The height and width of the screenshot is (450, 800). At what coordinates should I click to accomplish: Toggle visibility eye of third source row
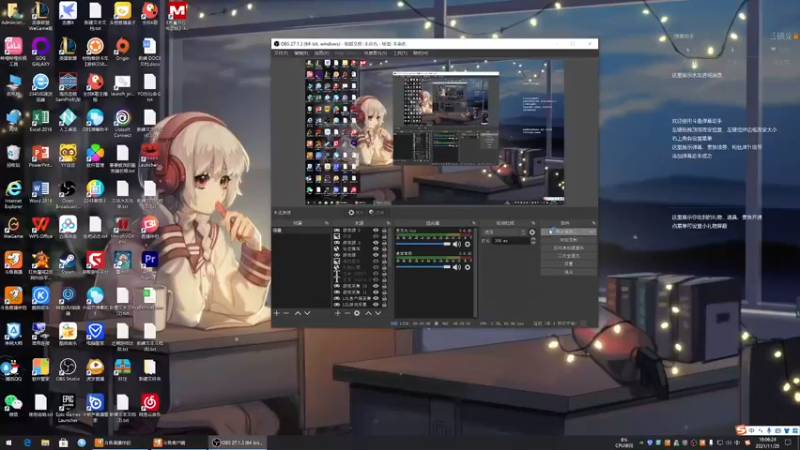click(x=376, y=242)
